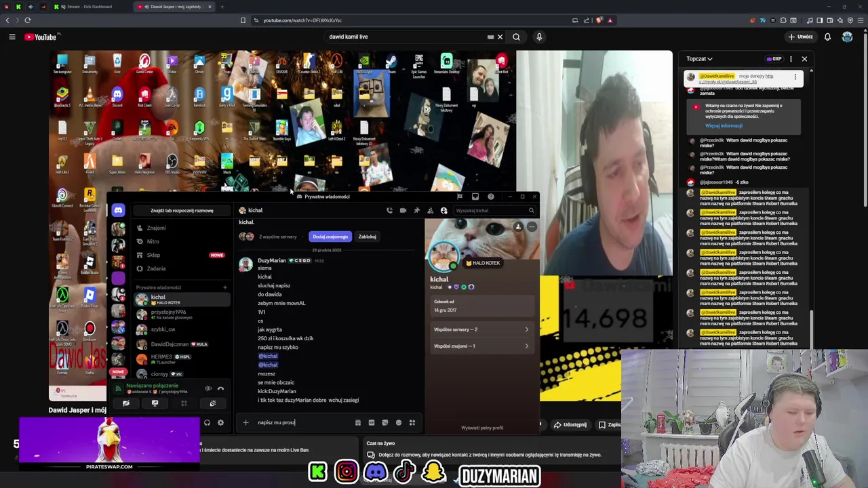
Task: Expand Wspólne serwery — 2 section
Action: (x=481, y=329)
